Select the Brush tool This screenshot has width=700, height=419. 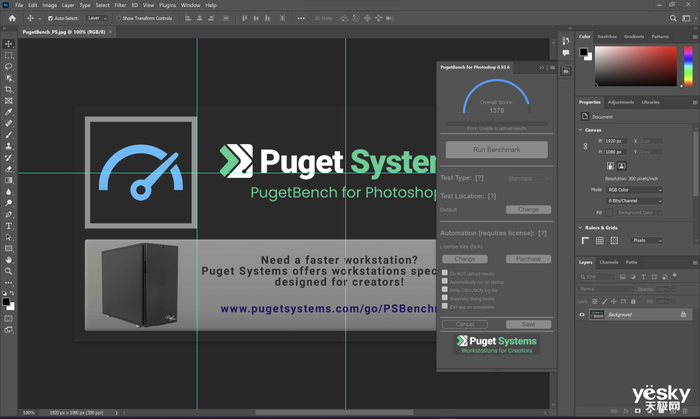8,135
